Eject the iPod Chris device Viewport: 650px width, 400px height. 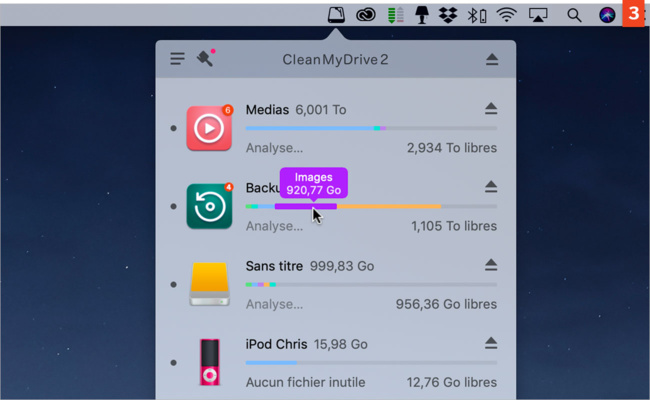coord(491,343)
